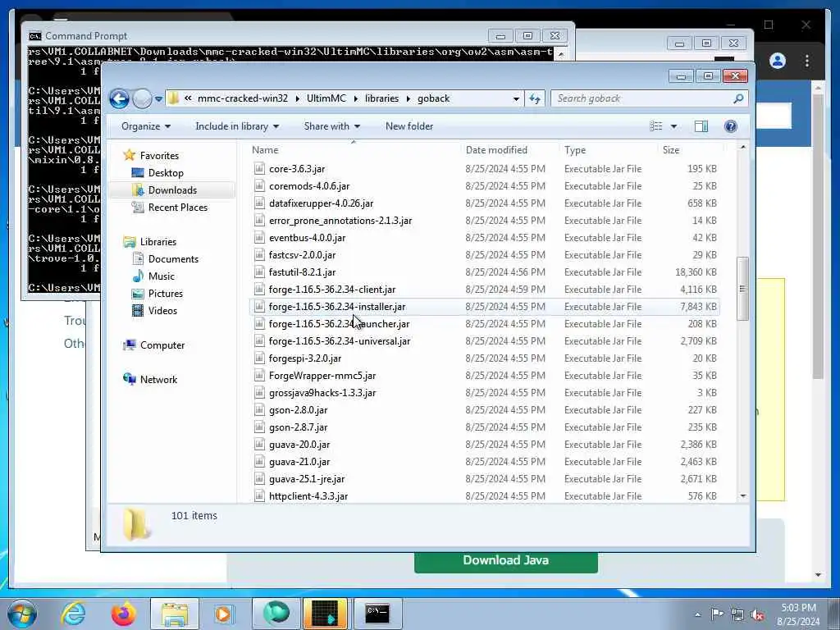Go back with the Explorer back arrow

tap(119, 98)
